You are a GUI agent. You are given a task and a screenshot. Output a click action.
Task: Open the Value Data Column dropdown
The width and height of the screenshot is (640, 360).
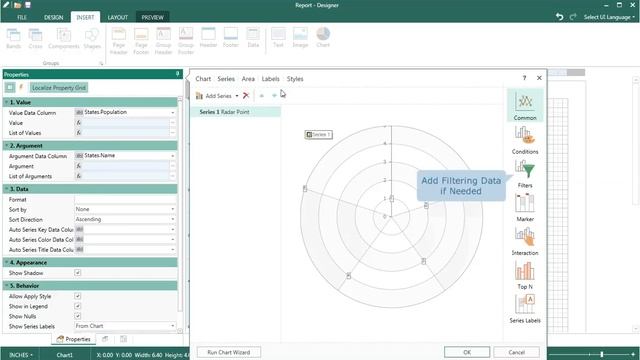pyautogui.click(x=173, y=112)
